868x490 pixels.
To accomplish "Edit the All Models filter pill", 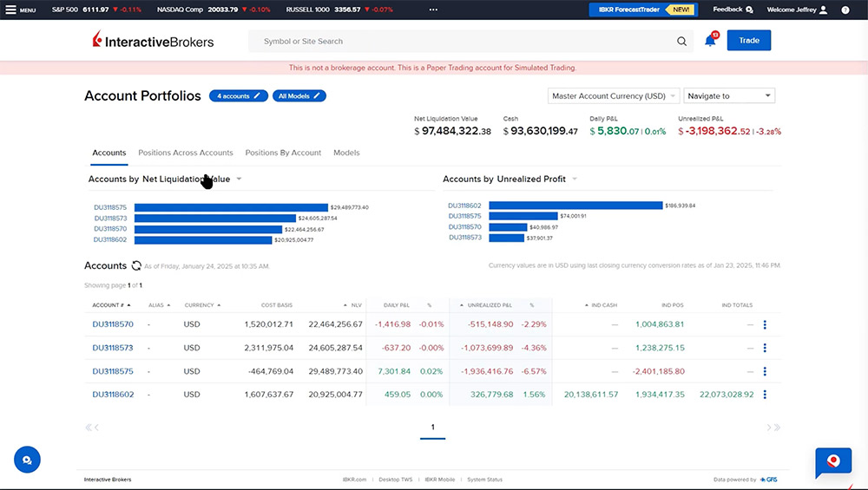I will [299, 95].
